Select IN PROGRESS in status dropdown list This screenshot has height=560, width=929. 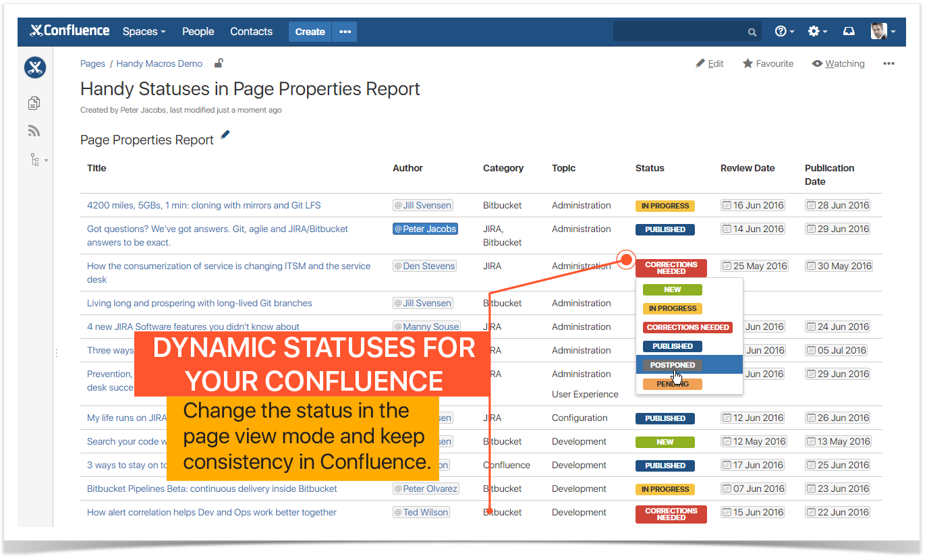[x=673, y=308]
